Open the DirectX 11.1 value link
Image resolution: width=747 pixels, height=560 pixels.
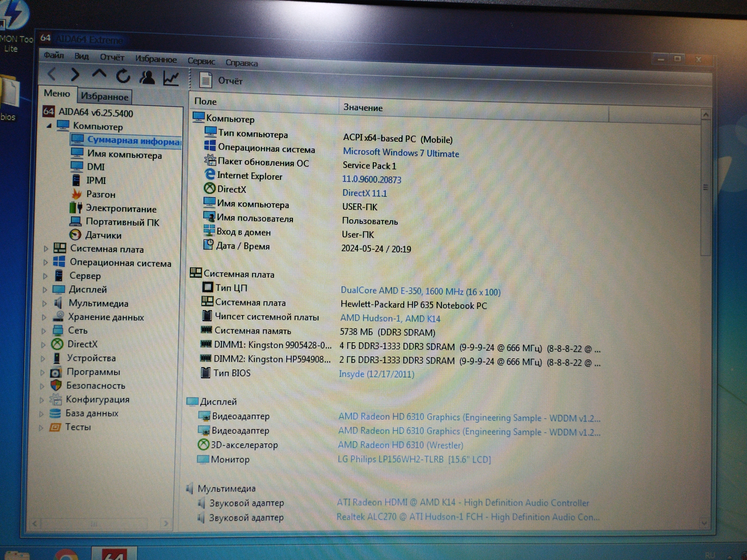click(365, 193)
